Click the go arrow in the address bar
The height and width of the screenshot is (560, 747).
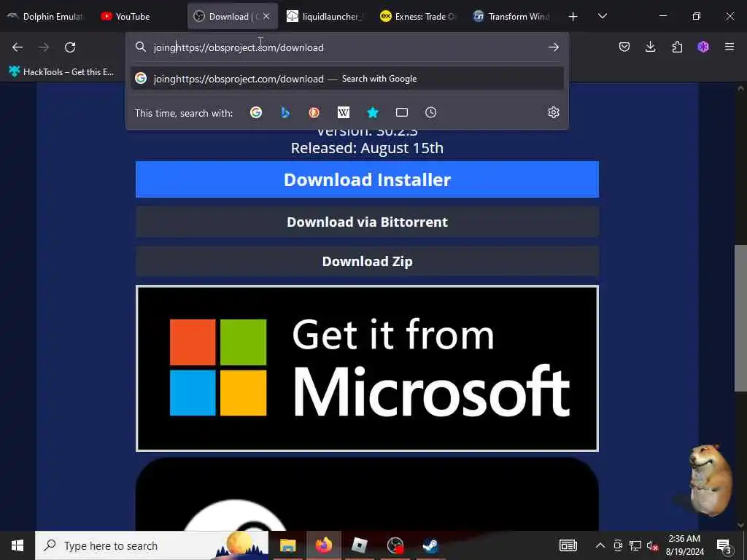[553, 47]
